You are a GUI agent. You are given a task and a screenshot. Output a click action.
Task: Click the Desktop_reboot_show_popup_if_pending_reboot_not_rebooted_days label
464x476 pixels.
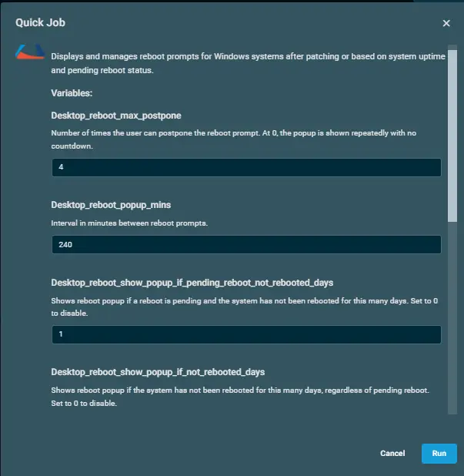pos(193,282)
